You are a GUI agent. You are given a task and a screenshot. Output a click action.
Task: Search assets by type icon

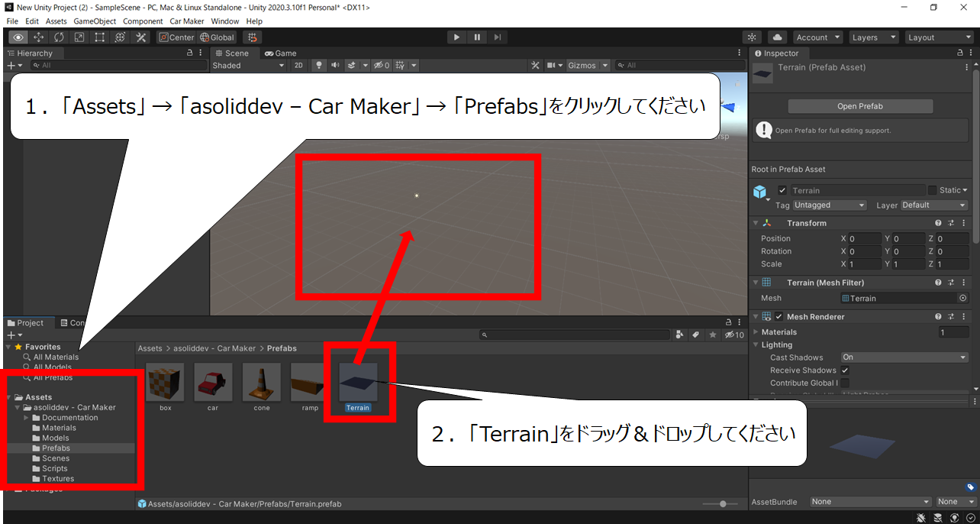click(x=679, y=335)
